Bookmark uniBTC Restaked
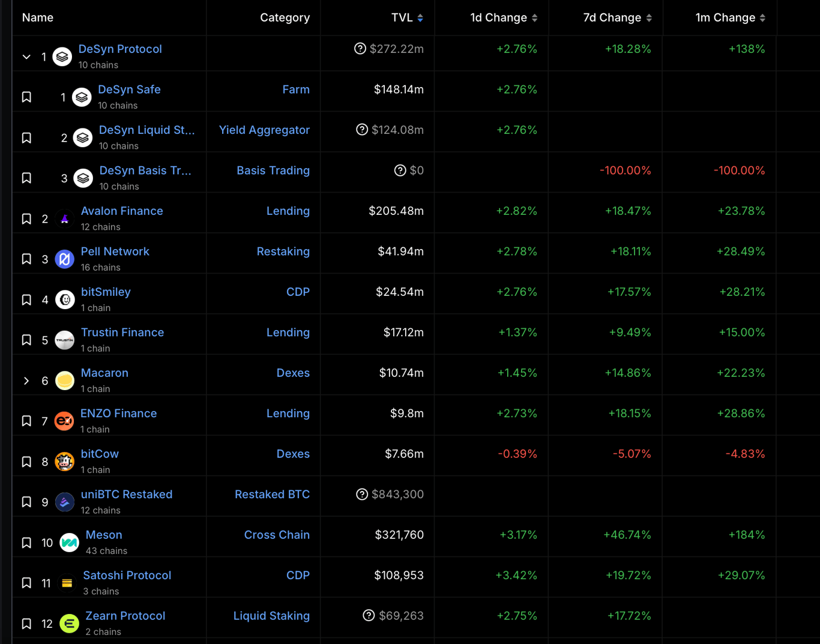The height and width of the screenshot is (644, 820). [26, 502]
